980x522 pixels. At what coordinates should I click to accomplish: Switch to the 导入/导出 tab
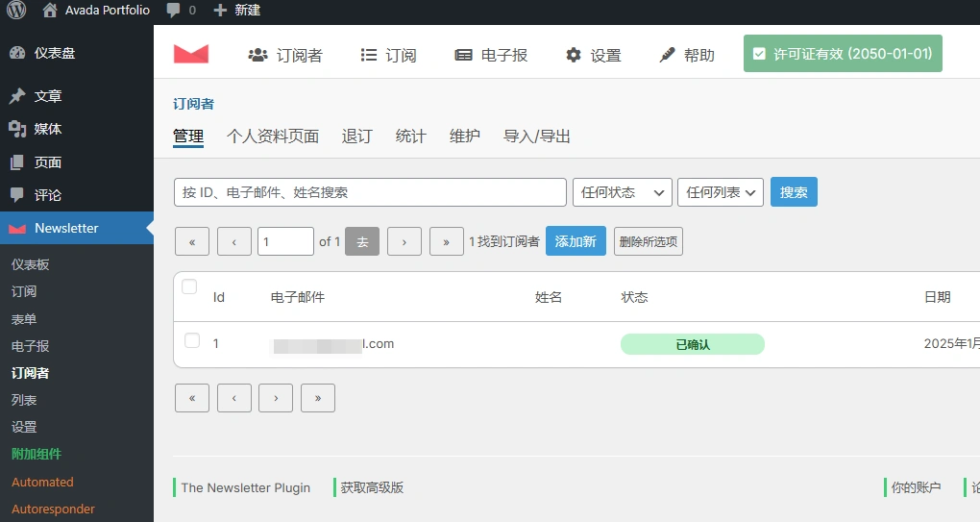[537, 137]
